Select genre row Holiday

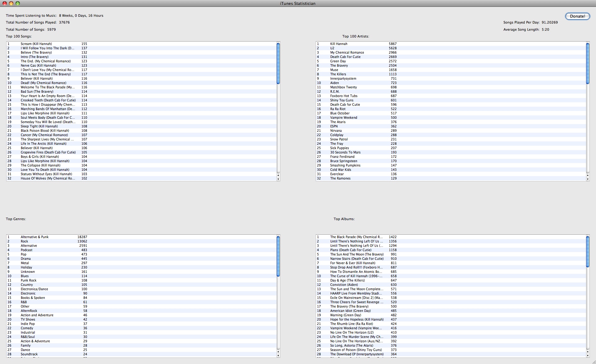(141, 267)
